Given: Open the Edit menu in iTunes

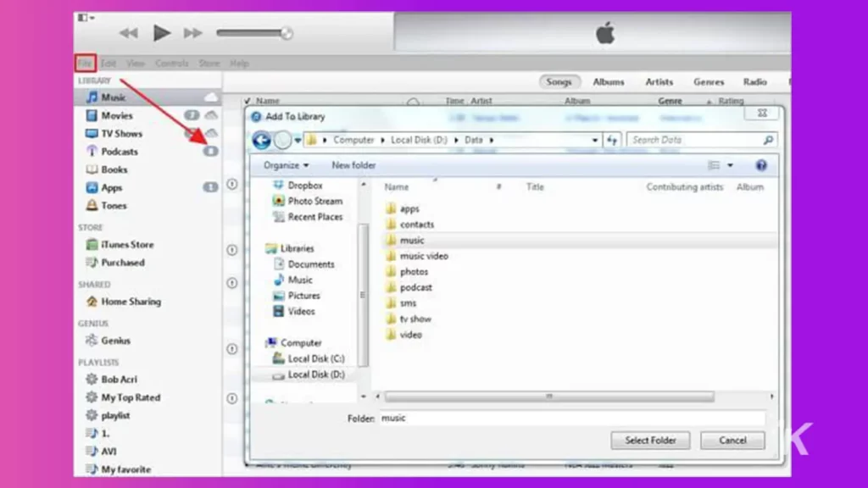Looking at the screenshot, I should (x=108, y=63).
